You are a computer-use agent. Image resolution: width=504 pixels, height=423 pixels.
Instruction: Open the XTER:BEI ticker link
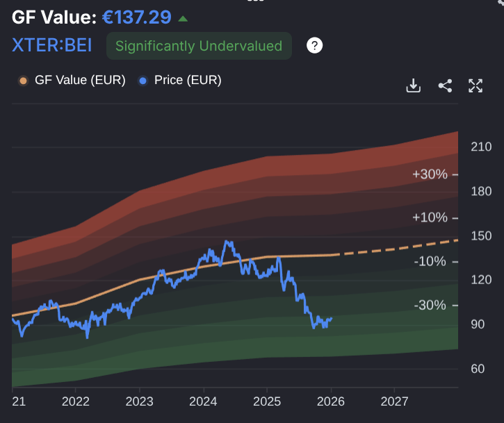tap(51, 46)
